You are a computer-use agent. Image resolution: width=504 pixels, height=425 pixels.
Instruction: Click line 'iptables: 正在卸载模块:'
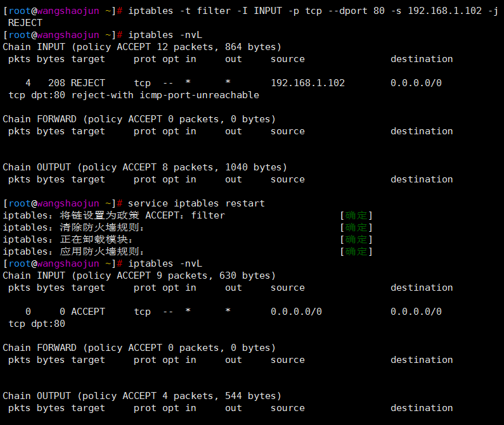[68, 239]
